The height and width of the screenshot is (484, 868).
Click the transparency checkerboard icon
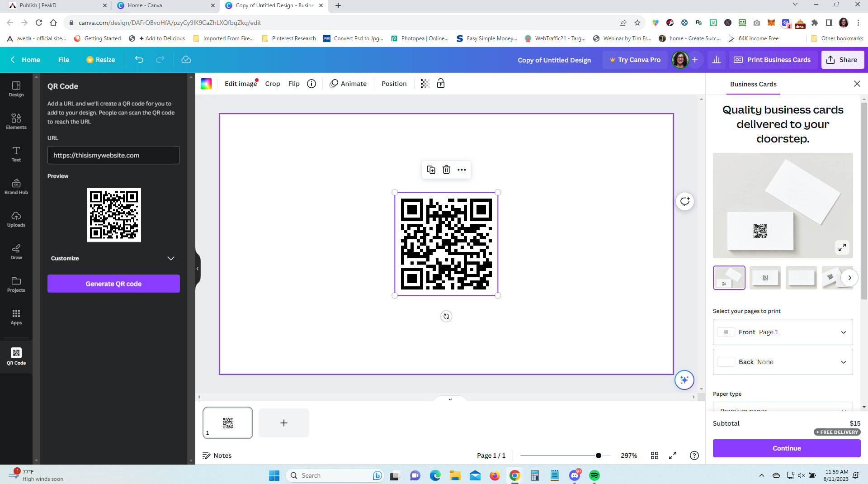(425, 84)
